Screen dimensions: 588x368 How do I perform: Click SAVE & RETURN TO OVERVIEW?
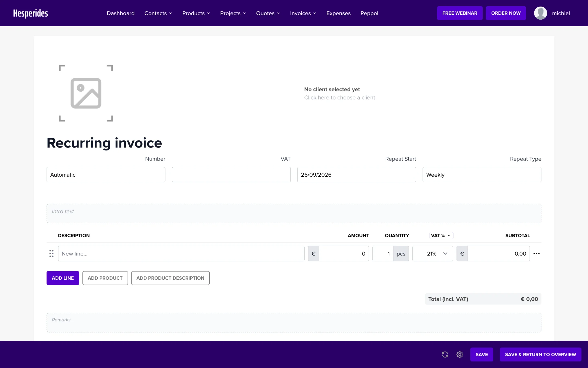click(x=540, y=354)
